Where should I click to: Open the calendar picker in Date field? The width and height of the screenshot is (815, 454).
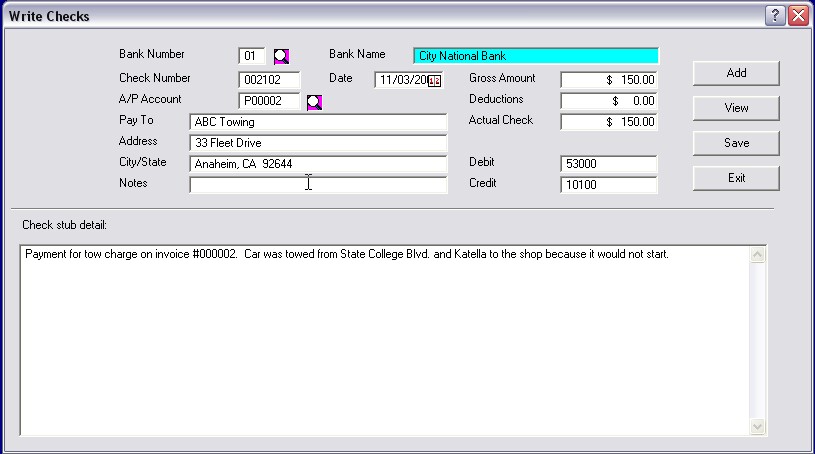[x=434, y=81]
